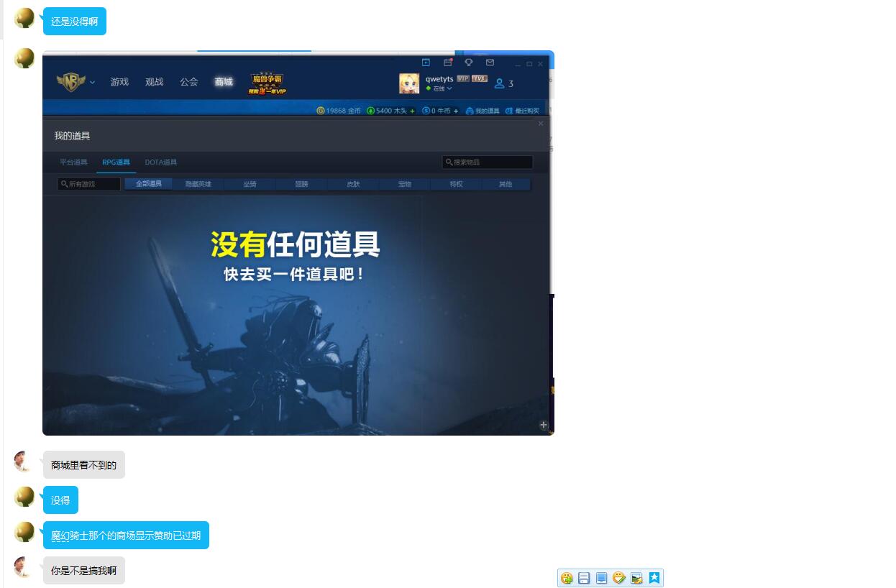The width and height of the screenshot is (896, 588).
Task: Click the message 还是没得啊
Action: (x=75, y=22)
